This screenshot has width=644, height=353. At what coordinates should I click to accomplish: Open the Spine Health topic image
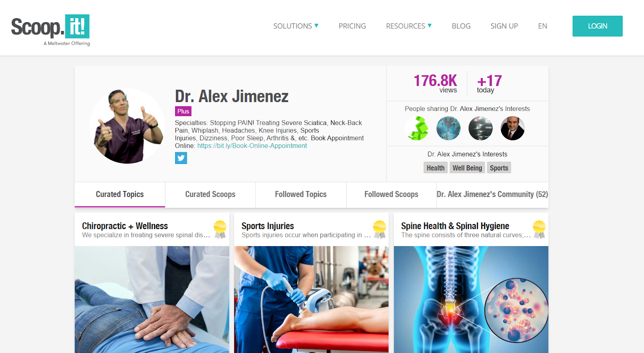[471, 299]
